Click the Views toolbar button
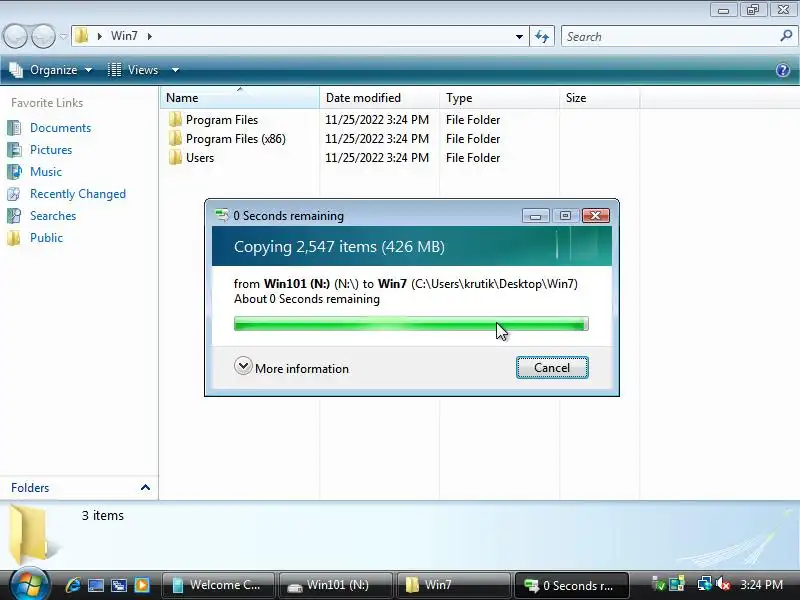800x600 pixels. tap(133, 70)
